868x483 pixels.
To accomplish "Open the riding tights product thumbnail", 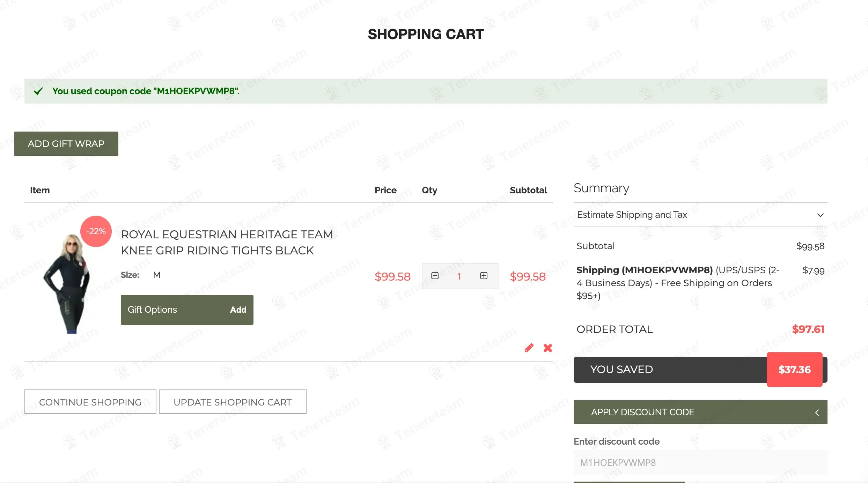I will click(68, 283).
